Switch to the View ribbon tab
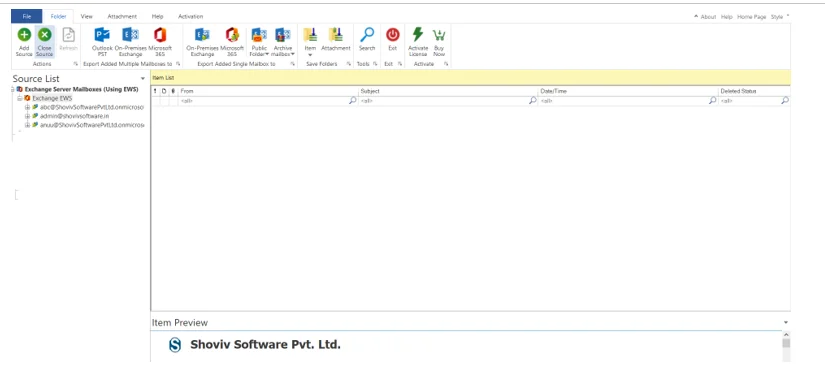 coord(86,16)
